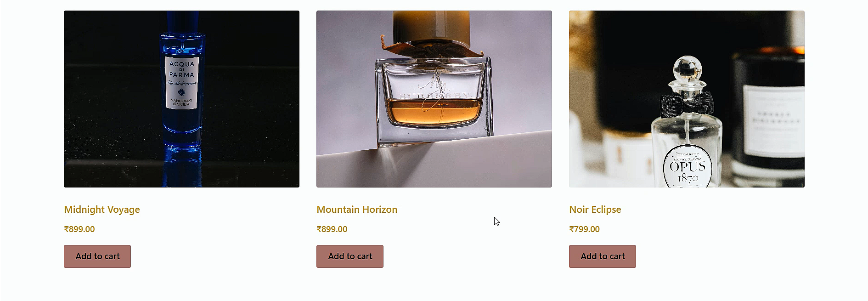The width and height of the screenshot is (868, 301).
Task: Open the Noir Eclipse product image
Action: [x=687, y=99]
